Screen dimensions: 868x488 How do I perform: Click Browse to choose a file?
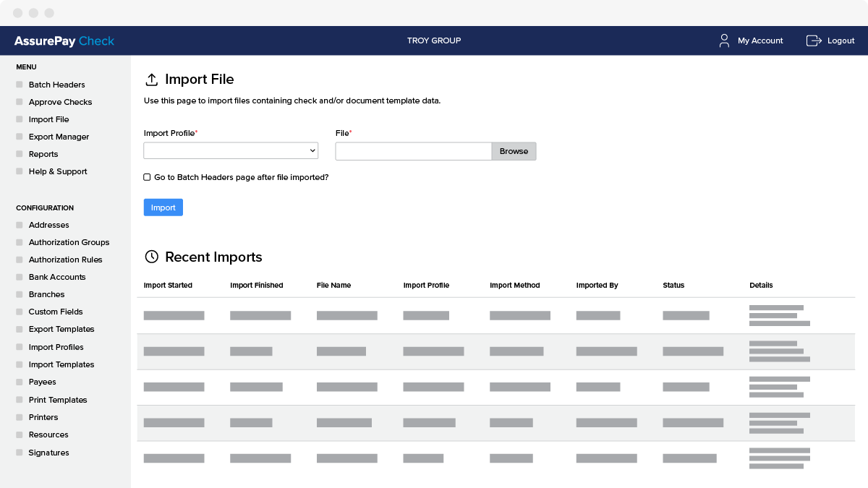pos(514,151)
